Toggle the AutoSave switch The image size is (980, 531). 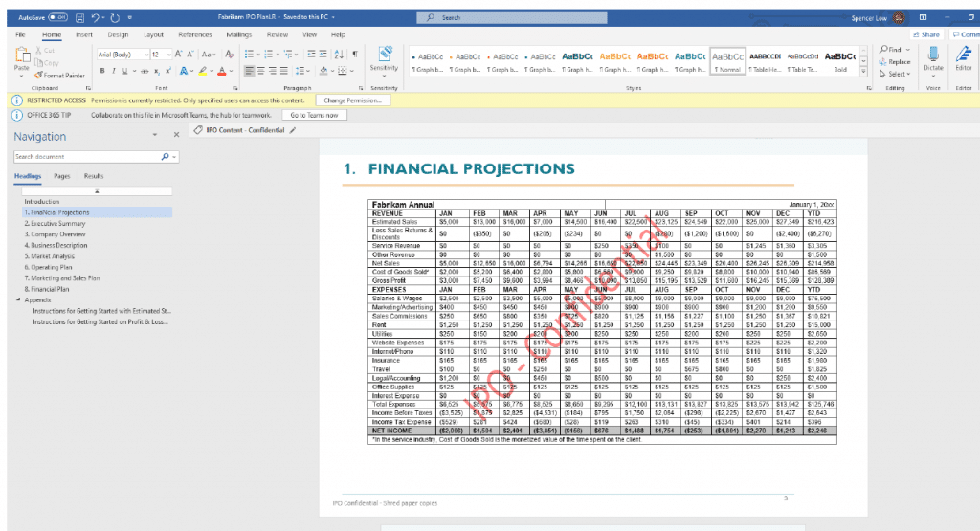click(x=57, y=17)
